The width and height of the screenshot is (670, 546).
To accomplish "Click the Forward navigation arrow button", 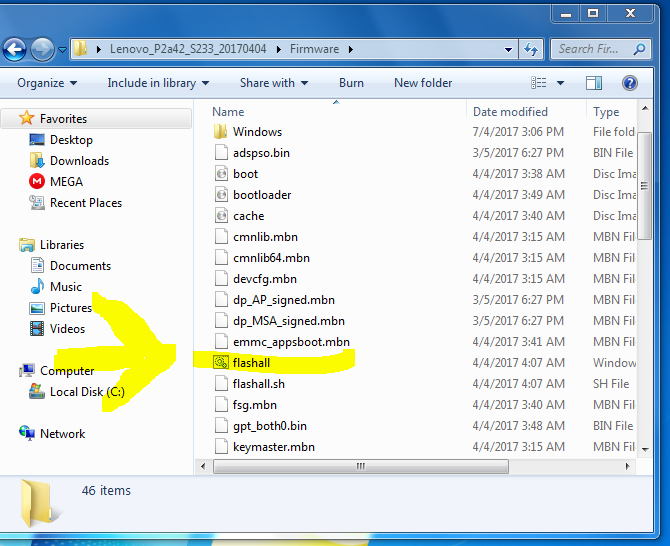I will 42,49.
